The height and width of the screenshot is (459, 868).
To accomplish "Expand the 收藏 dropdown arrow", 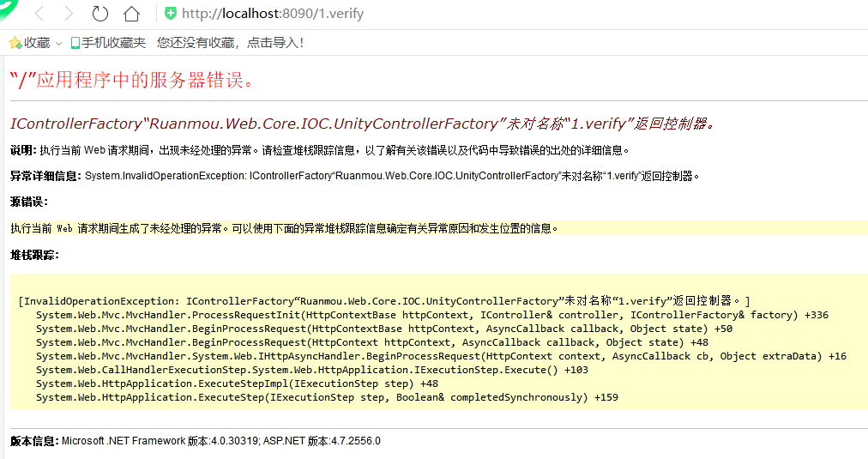I will (x=58, y=43).
